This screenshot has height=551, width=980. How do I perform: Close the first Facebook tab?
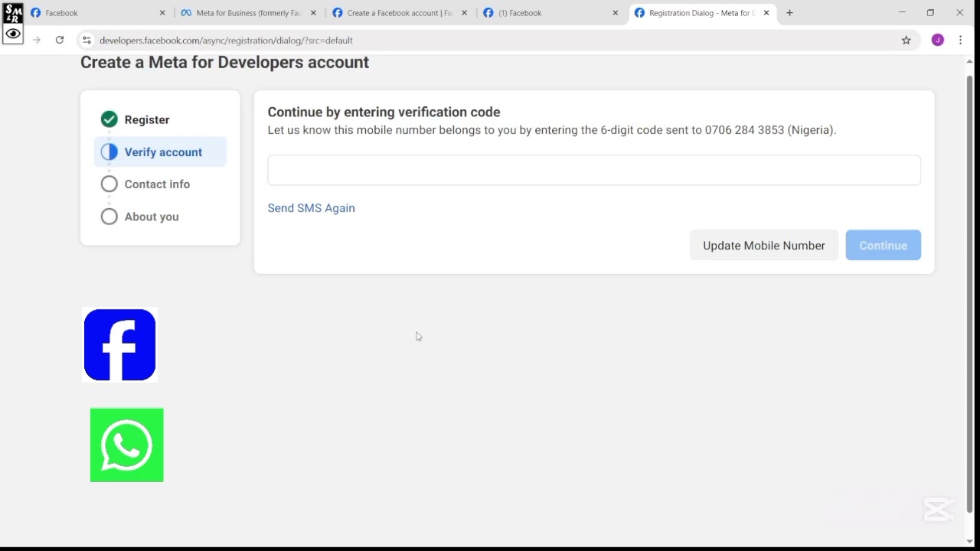(x=162, y=13)
